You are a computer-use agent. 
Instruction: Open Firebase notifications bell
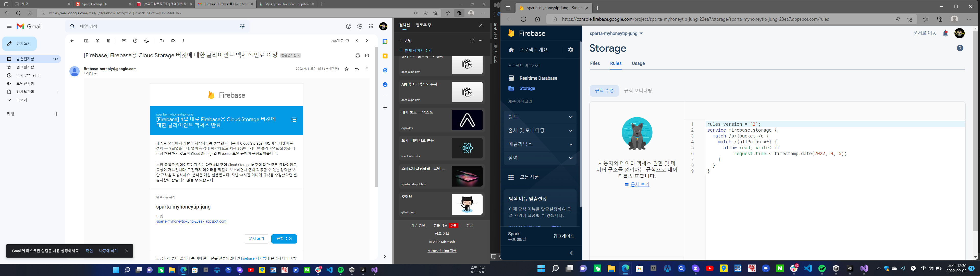pos(945,33)
